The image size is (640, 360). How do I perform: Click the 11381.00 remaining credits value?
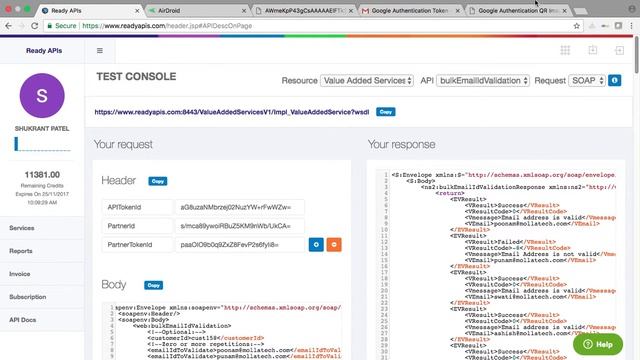[42, 175]
